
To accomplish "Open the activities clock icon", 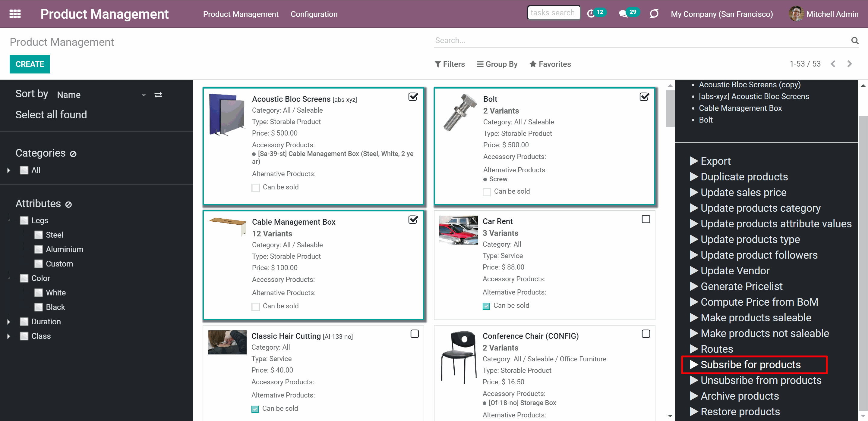I will (x=591, y=14).
